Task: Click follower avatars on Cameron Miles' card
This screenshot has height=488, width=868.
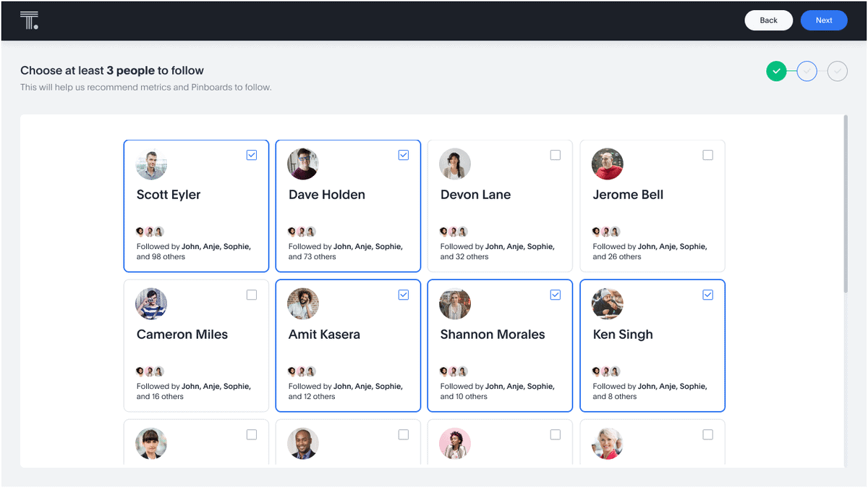Action: (150, 371)
